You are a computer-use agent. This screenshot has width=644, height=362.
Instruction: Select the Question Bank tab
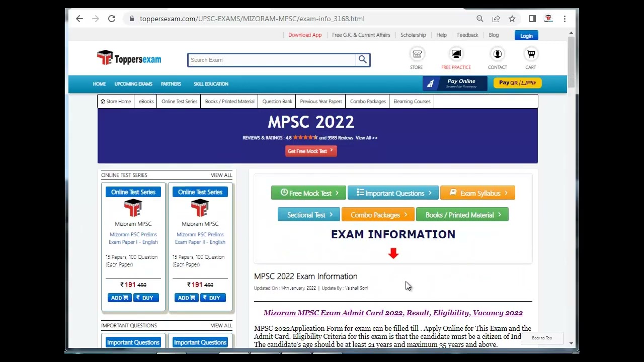click(x=277, y=102)
